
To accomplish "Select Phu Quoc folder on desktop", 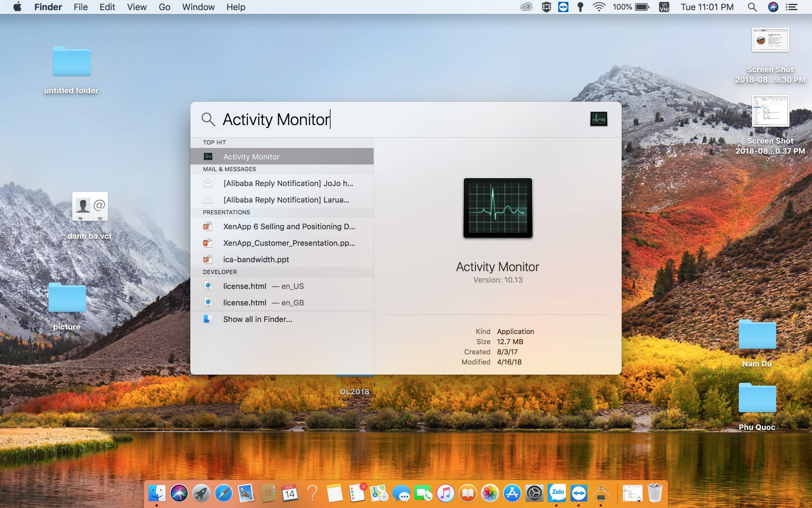I will (757, 407).
